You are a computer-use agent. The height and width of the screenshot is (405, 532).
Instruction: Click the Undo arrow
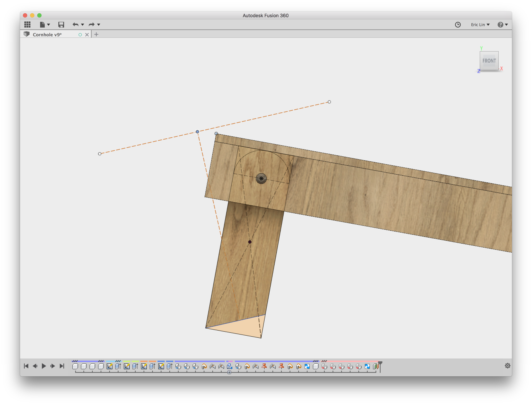pyautogui.click(x=76, y=24)
